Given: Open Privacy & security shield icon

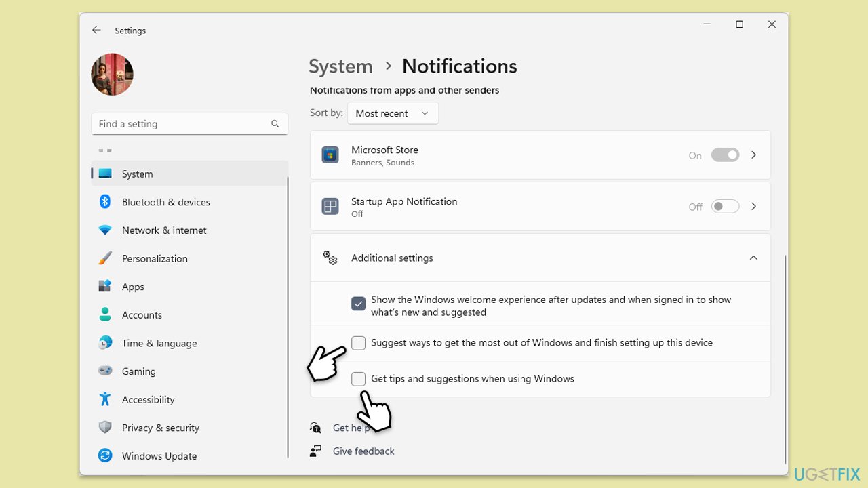Looking at the screenshot, I should (x=105, y=428).
